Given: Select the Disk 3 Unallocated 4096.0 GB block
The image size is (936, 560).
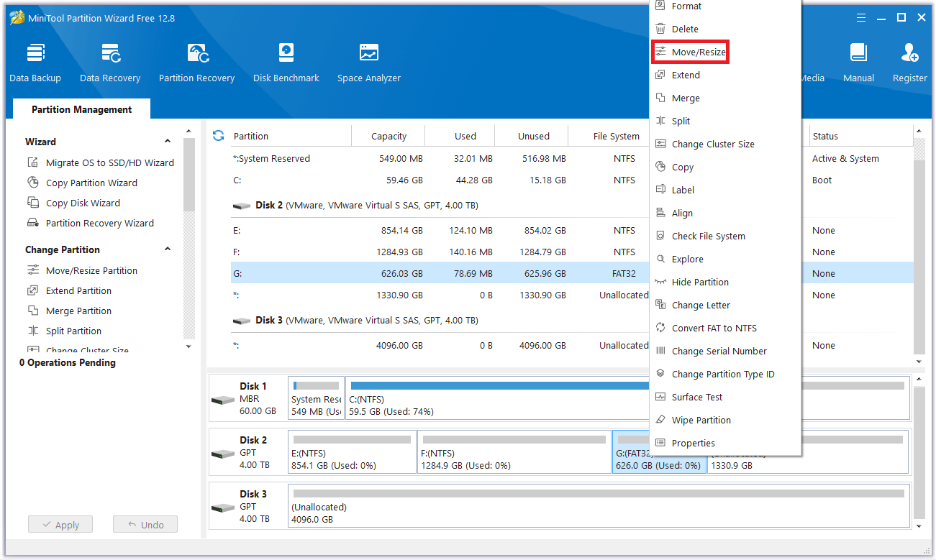Looking at the screenshot, I should 599,506.
